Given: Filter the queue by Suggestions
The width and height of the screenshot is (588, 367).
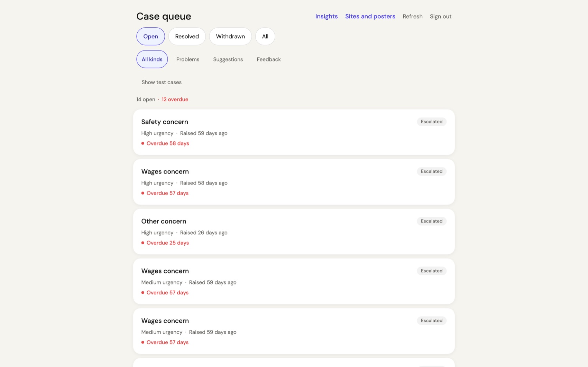Looking at the screenshot, I should (228, 59).
